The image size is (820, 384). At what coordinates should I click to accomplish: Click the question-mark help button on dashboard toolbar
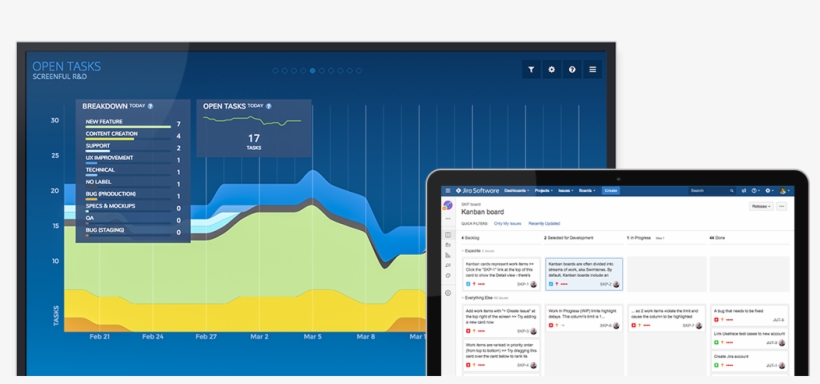pyautogui.click(x=572, y=69)
